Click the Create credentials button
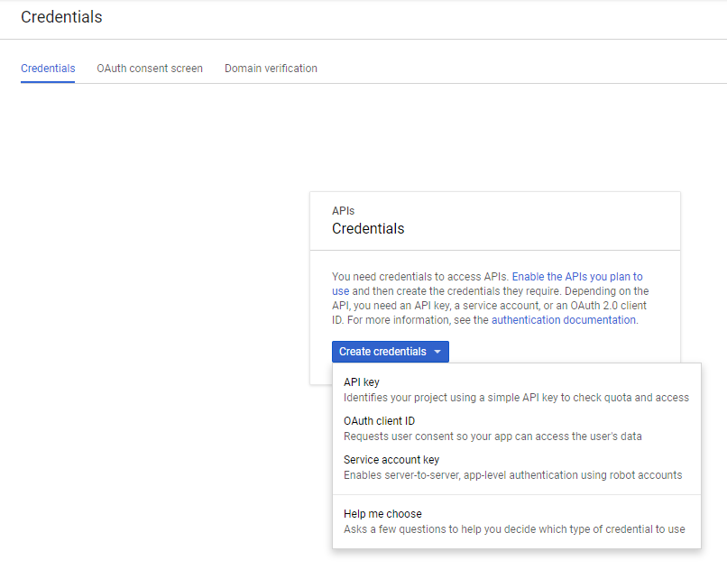727x588 pixels. point(382,352)
